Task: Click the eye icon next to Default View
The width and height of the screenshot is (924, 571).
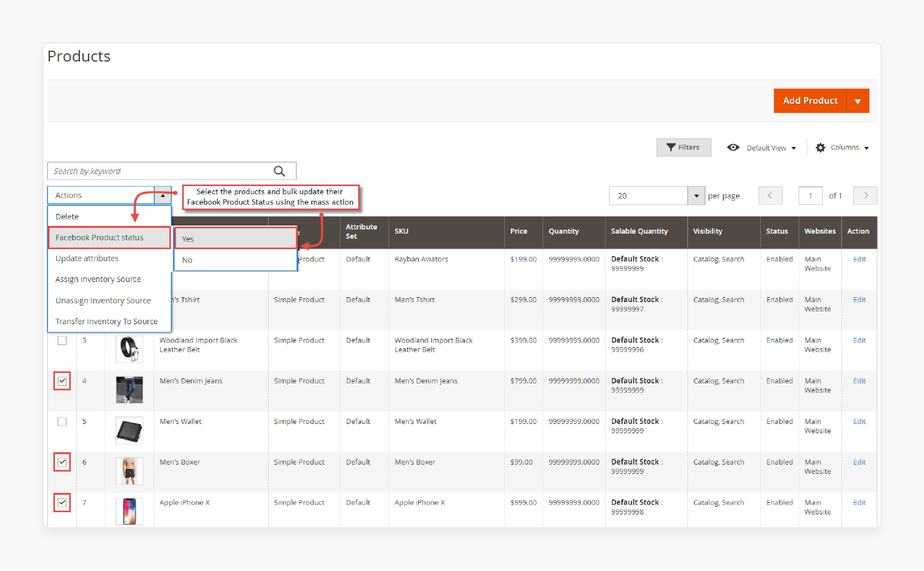Action: click(x=733, y=147)
